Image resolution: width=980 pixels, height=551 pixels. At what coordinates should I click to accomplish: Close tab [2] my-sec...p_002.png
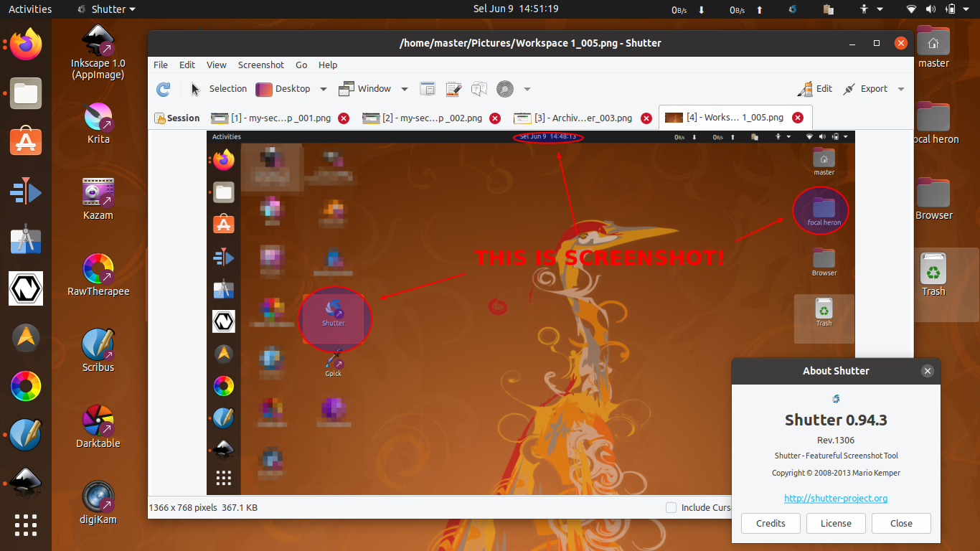click(x=495, y=118)
